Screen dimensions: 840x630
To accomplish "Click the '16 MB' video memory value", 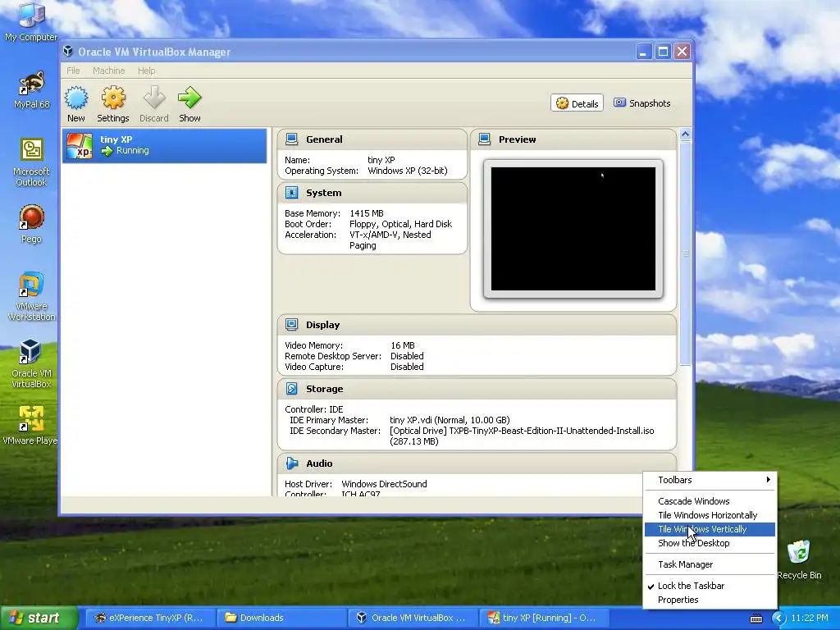I will click(402, 345).
